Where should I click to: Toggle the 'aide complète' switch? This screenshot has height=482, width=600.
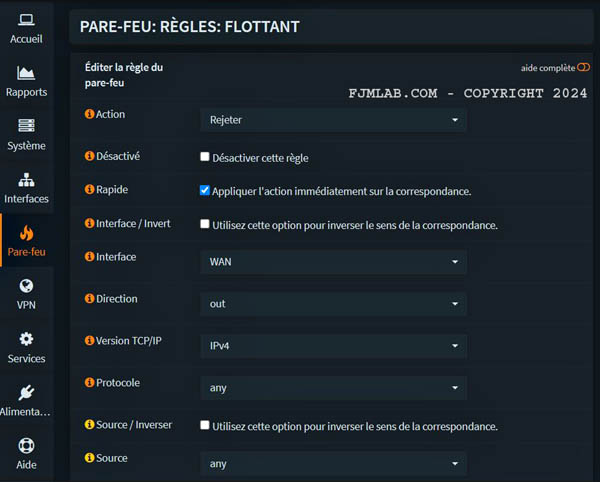[584, 68]
